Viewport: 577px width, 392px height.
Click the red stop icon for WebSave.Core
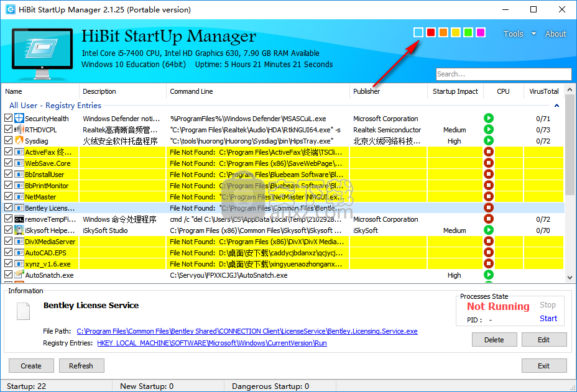488,163
